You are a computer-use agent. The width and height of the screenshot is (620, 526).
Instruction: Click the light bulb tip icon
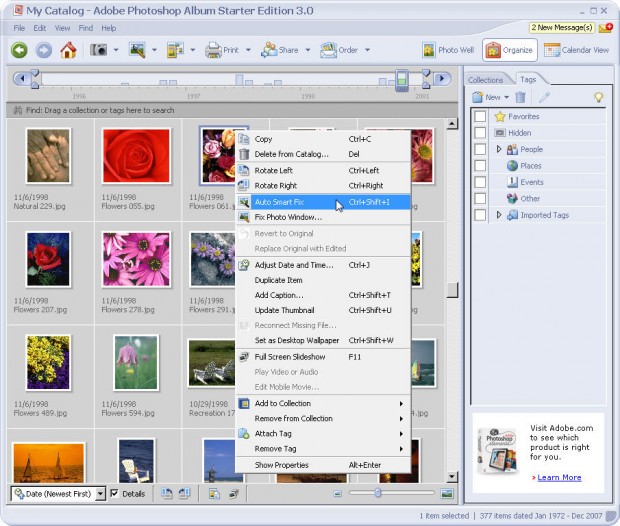pyautogui.click(x=599, y=97)
